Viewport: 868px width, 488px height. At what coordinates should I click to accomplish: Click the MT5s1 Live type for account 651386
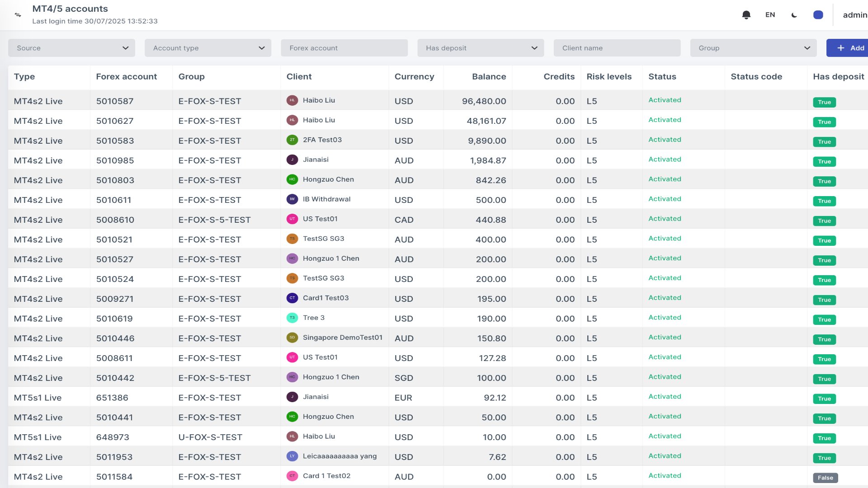38,398
